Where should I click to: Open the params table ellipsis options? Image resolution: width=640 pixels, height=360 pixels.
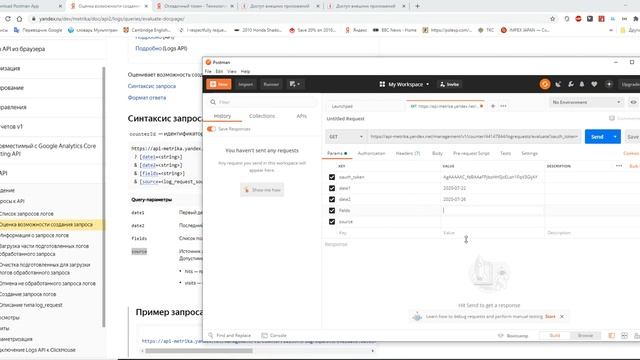point(619,166)
